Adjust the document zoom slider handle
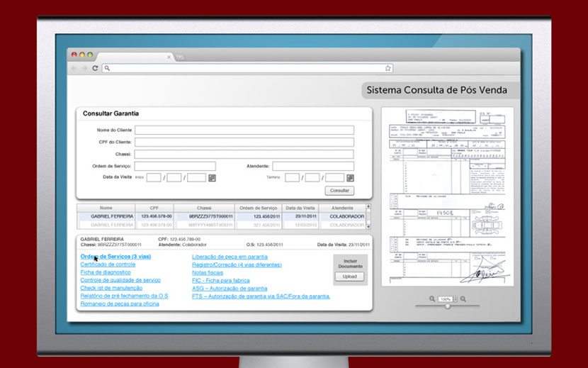 tap(447, 306)
